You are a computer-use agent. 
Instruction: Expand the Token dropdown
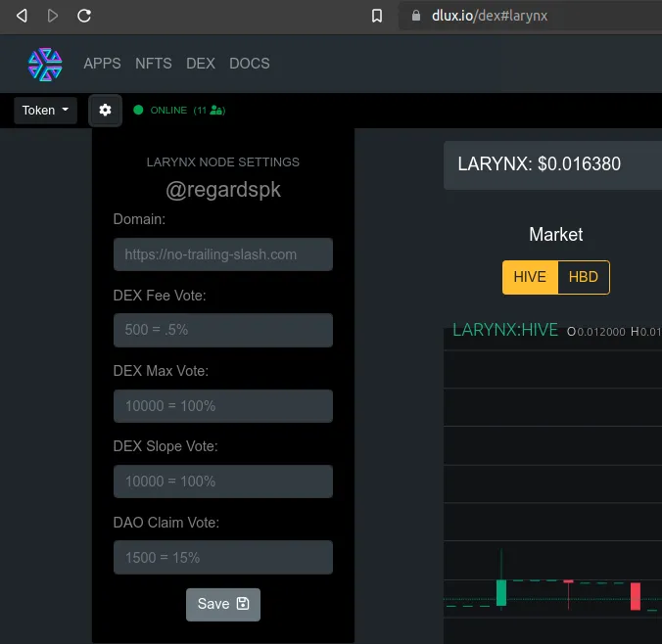click(x=45, y=111)
